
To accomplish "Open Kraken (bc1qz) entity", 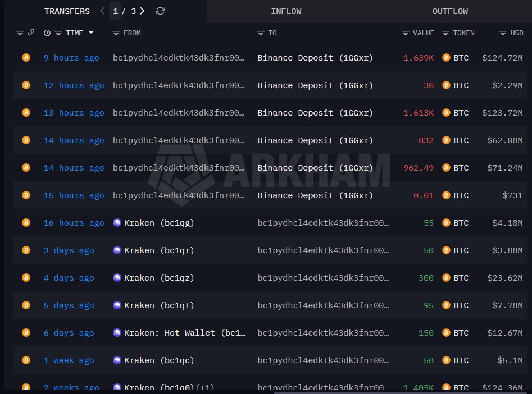I will coord(159,278).
